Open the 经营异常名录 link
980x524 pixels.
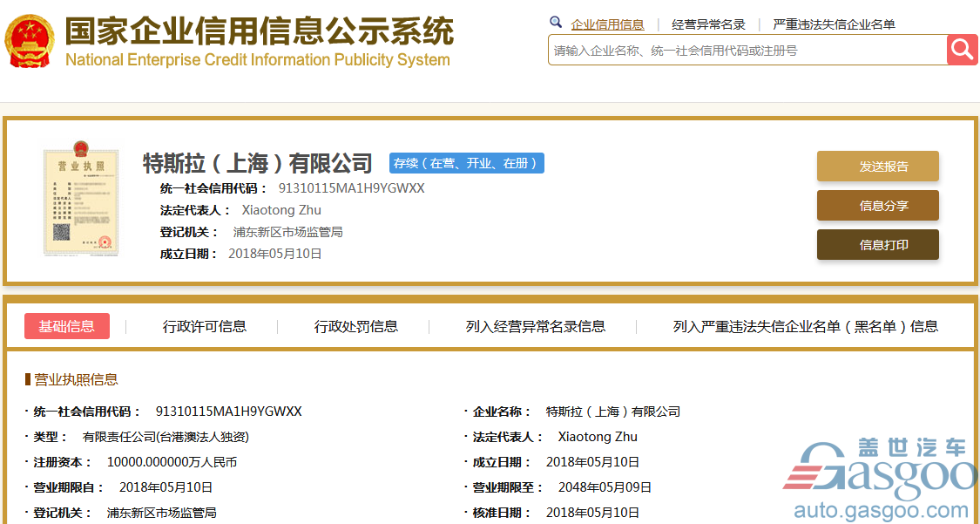click(709, 24)
